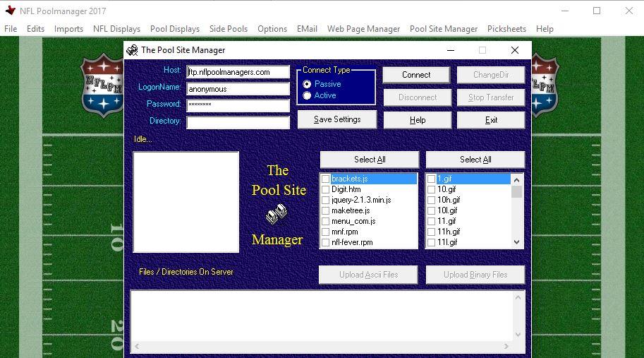Click the gif list scroll up arrow
Screen dimensions: 644x358
tap(516, 179)
